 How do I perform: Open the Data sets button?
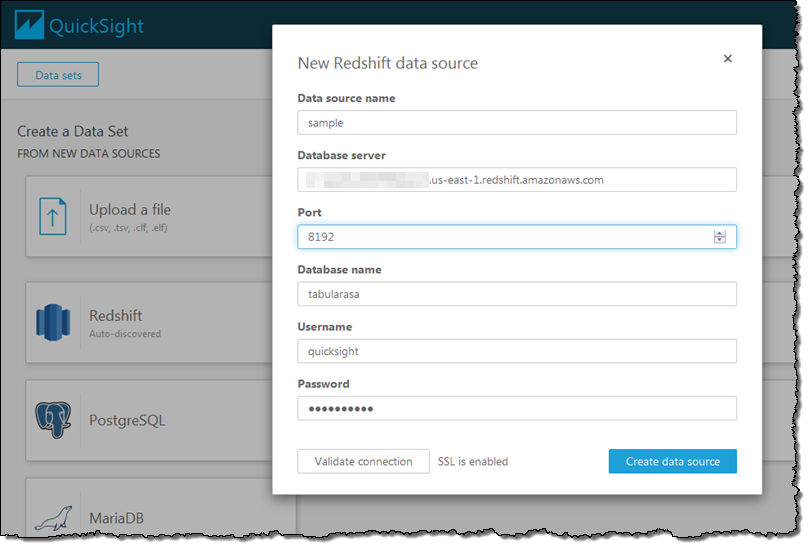click(58, 75)
